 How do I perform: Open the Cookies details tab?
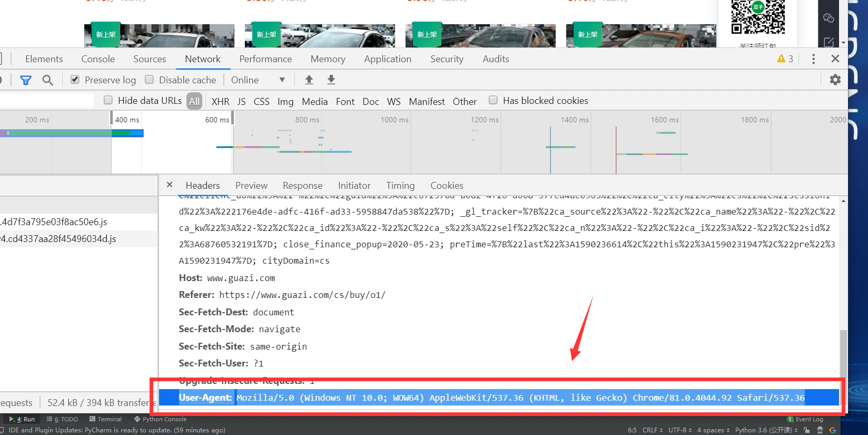447,186
